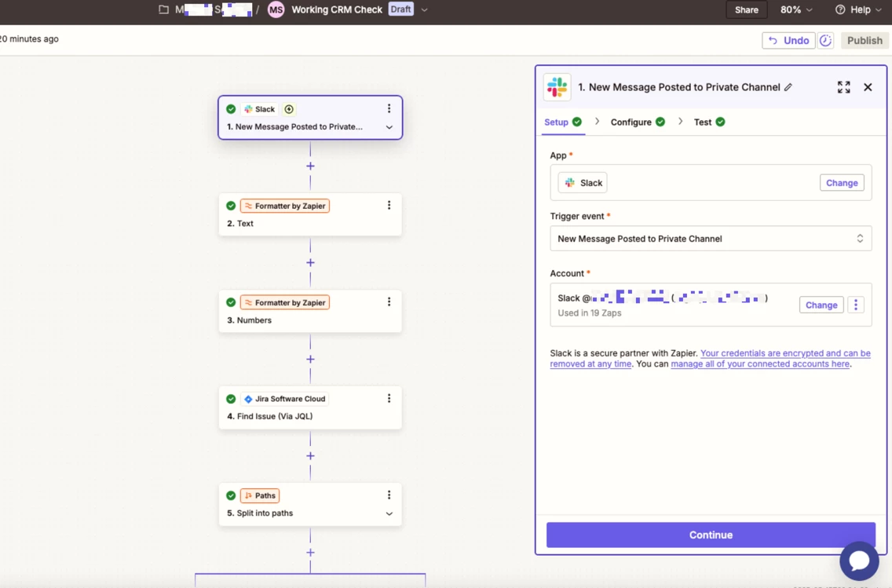892x588 pixels.
Task: Open the folder icon in top bar
Action: coord(164,9)
